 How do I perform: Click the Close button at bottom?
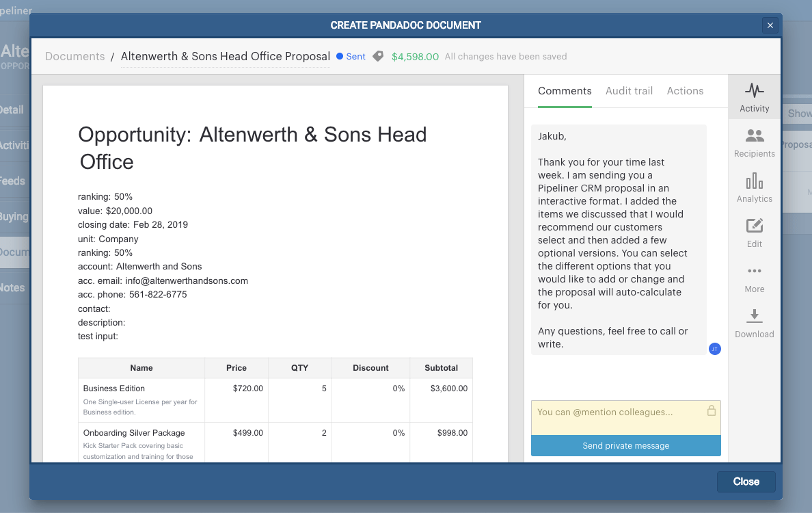click(x=746, y=482)
